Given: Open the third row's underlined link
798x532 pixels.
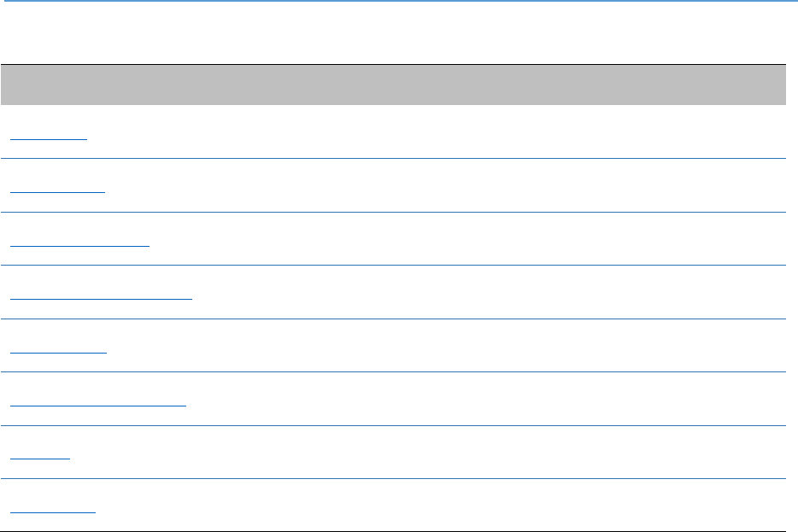Looking at the screenshot, I should click(81, 242).
